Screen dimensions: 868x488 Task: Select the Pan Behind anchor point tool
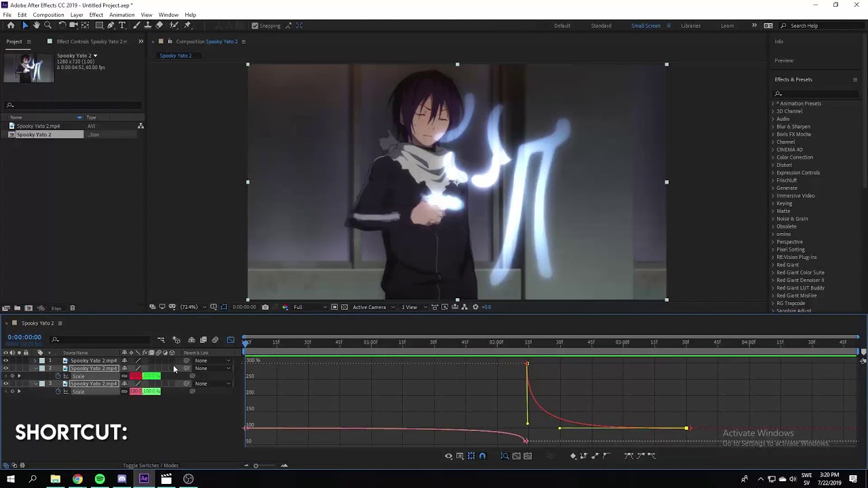[x=85, y=25]
